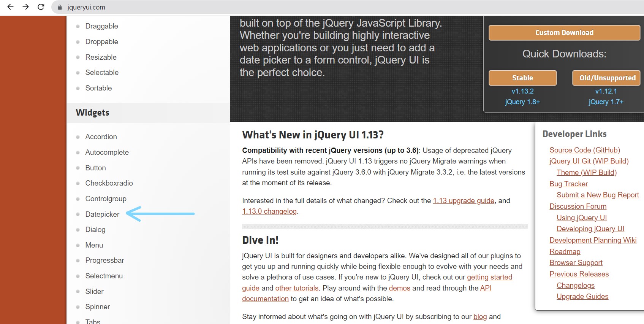Click the Widgets sidebar heading
Screen dimensions: 644x324
click(92, 113)
